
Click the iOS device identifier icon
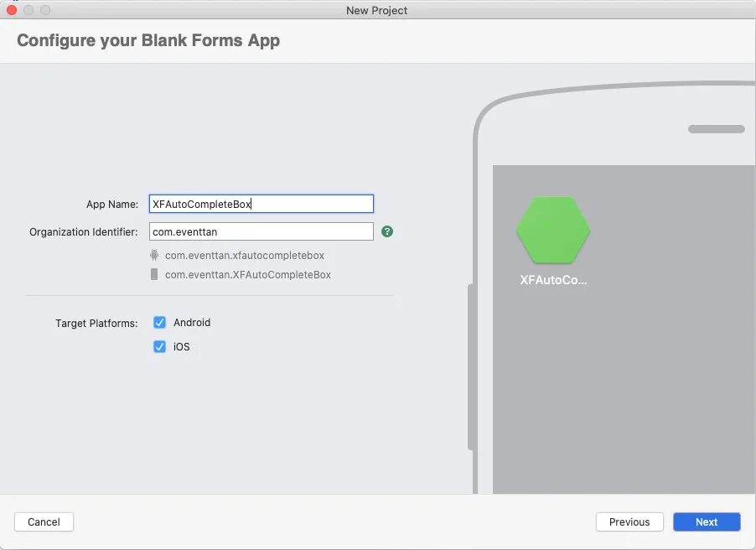tap(154, 274)
